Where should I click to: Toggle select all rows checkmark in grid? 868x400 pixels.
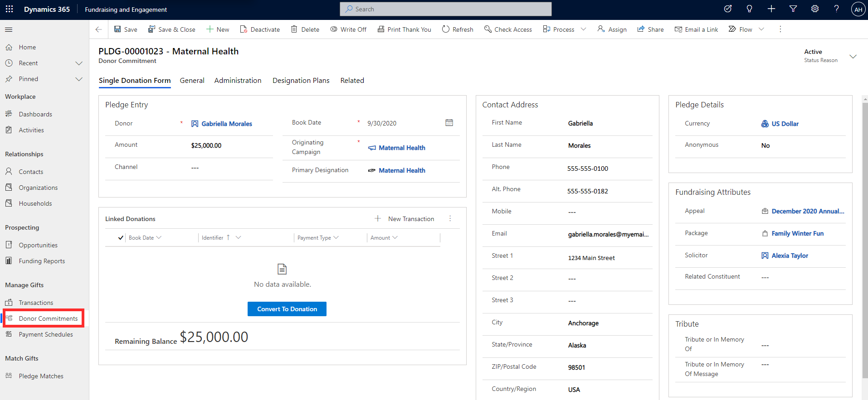coord(121,238)
